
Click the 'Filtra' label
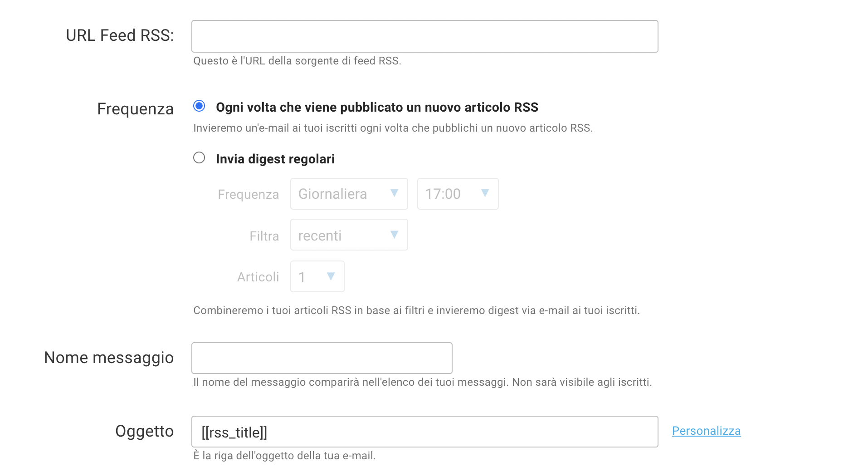264,236
